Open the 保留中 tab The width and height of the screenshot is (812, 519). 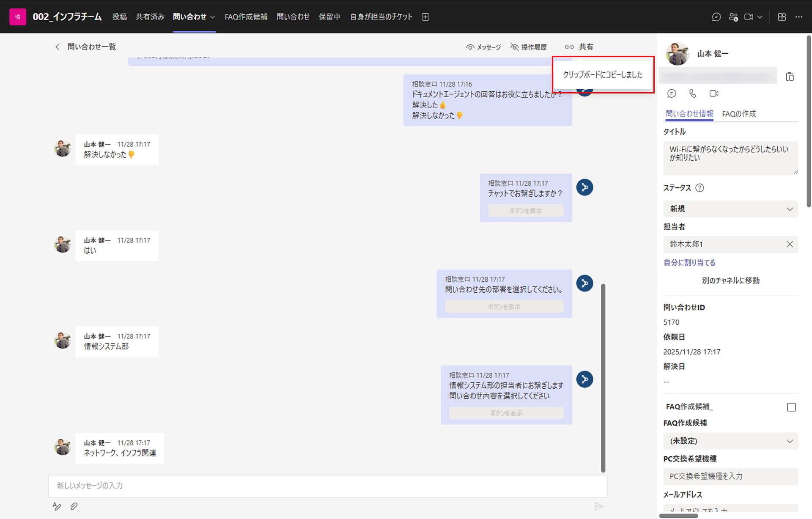(x=329, y=17)
